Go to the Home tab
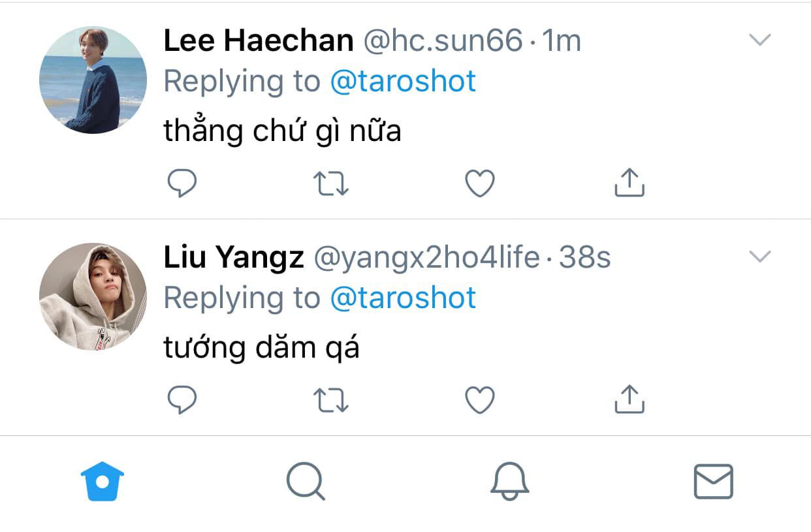811x532 pixels. (x=102, y=481)
